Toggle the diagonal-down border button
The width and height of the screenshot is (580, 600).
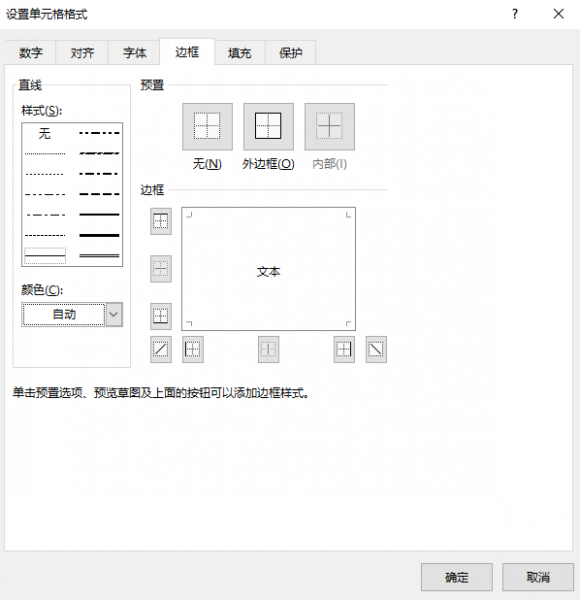[x=376, y=349]
